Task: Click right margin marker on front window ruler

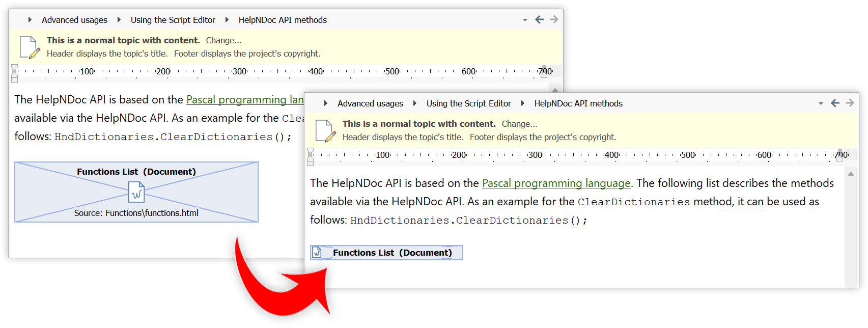Action: coord(839,156)
